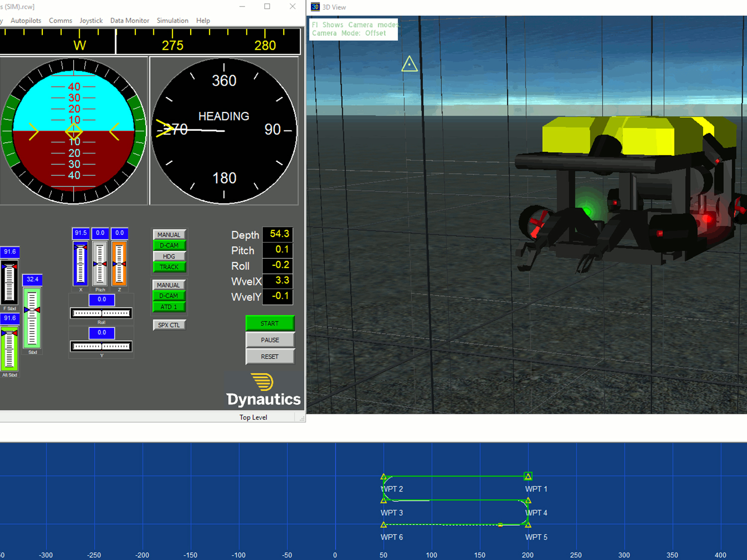
Task: Click Data Monitor in the menu bar
Action: (x=129, y=20)
